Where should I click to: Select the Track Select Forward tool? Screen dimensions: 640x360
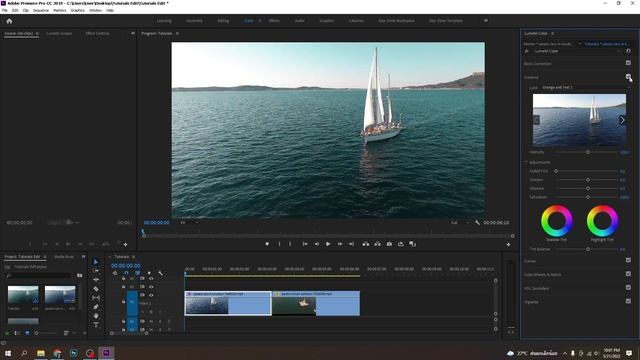pos(96,271)
